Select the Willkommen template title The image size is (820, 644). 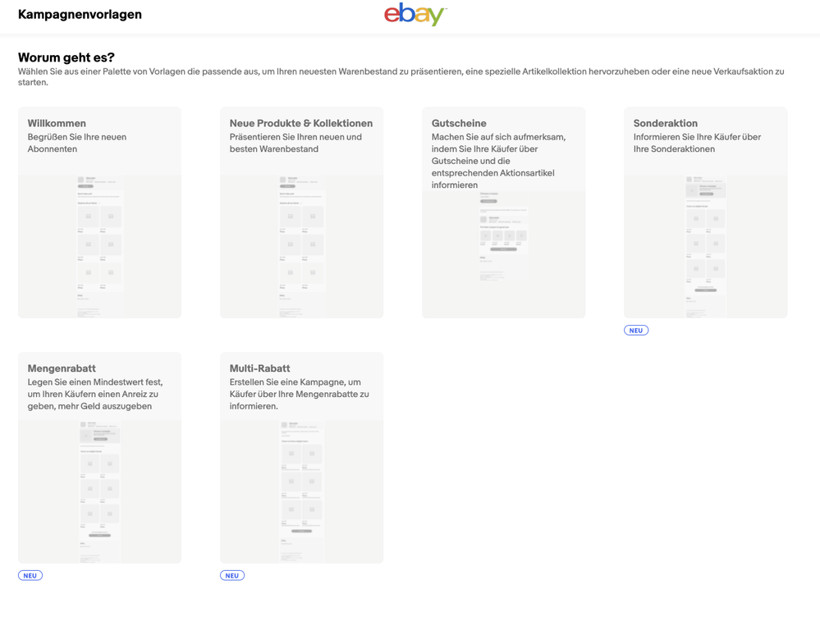pyautogui.click(x=57, y=123)
